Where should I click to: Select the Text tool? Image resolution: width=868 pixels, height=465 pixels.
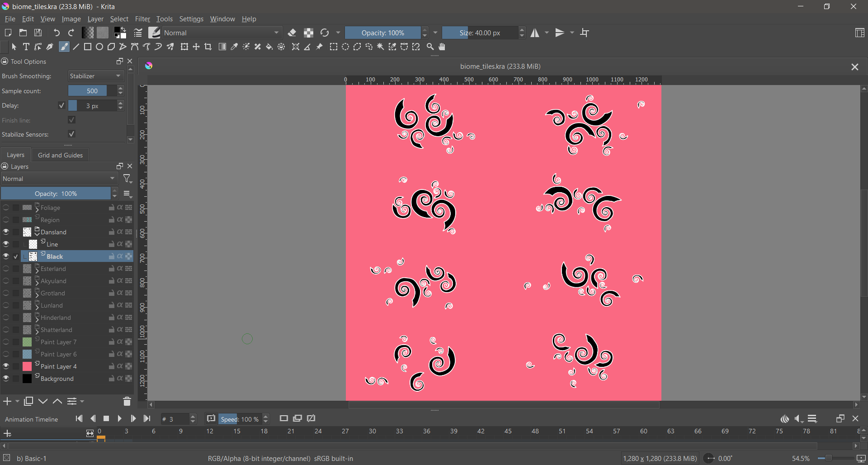[26, 47]
